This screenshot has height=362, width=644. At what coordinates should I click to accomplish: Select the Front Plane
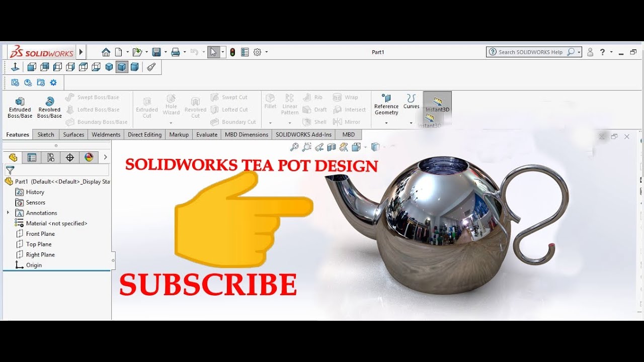click(x=35, y=234)
